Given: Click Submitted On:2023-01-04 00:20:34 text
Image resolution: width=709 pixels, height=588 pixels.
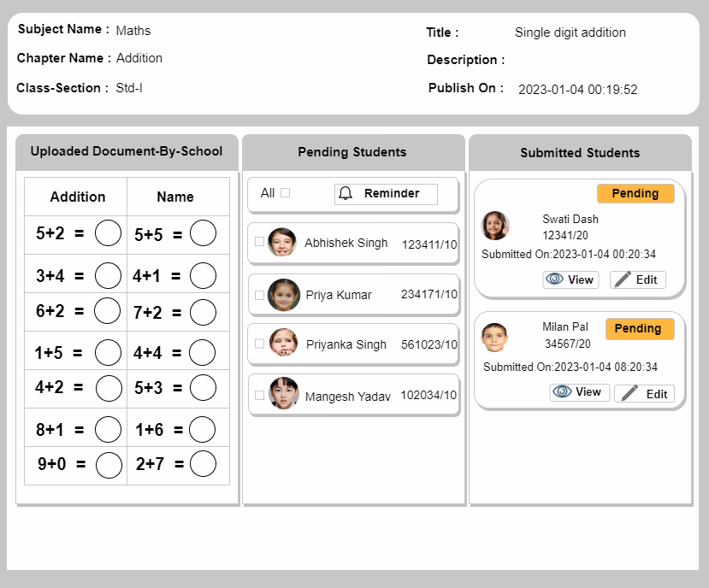Looking at the screenshot, I should click(x=569, y=255).
